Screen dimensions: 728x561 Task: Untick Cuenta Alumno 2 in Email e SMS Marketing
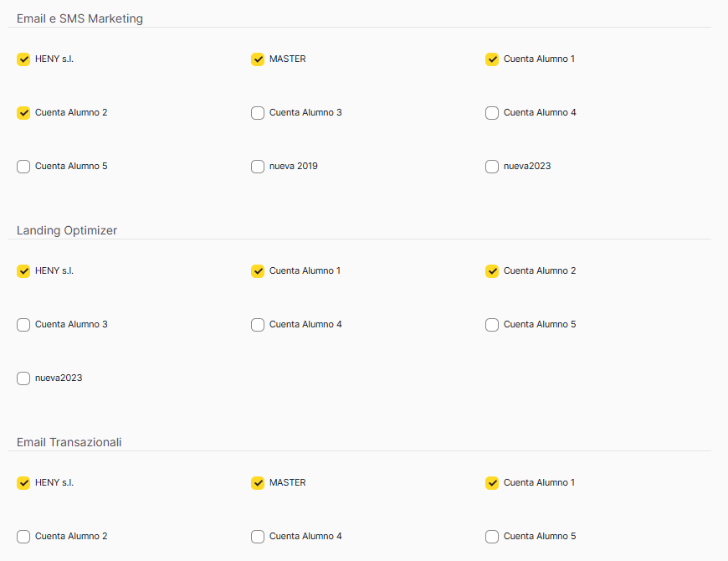pos(23,113)
